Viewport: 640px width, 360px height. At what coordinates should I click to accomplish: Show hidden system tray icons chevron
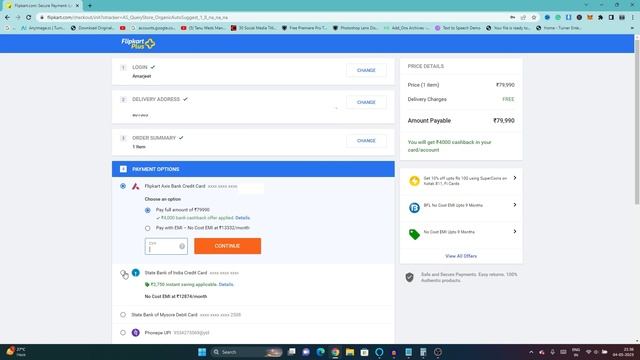point(531,352)
